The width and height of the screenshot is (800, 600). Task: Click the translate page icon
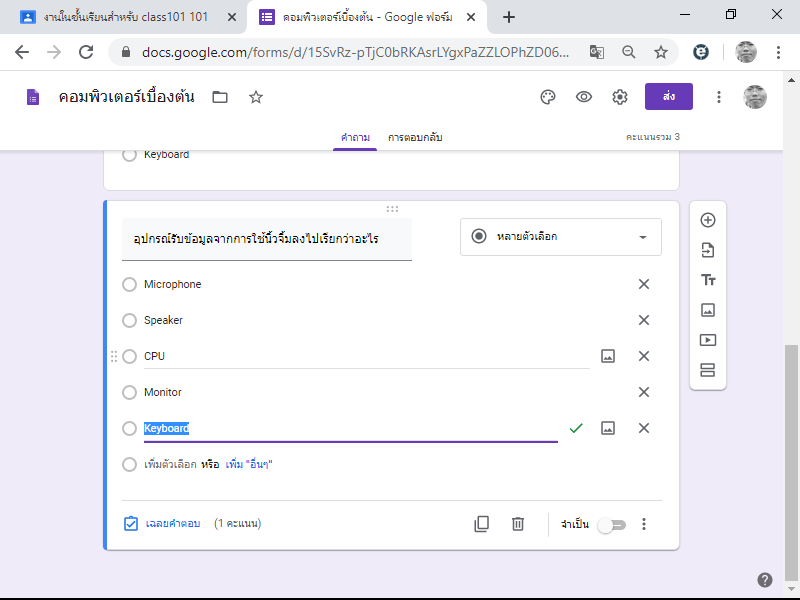pos(596,52)
